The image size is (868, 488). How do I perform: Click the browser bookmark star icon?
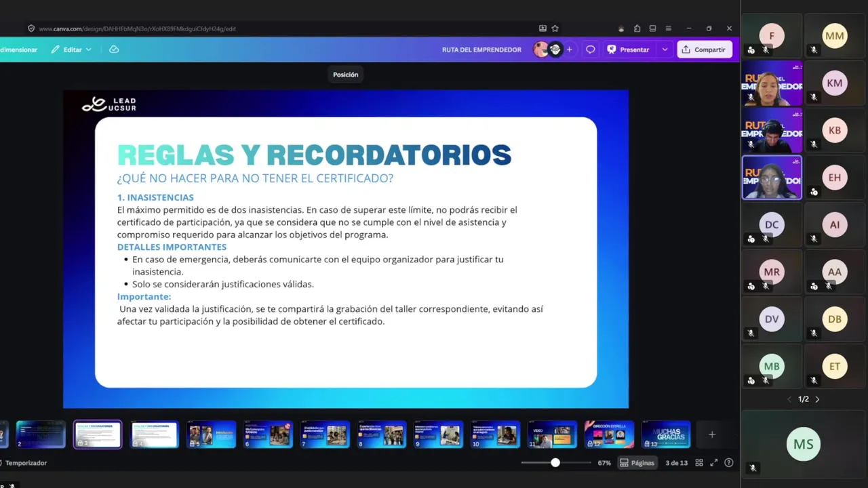tap(555, 28)
